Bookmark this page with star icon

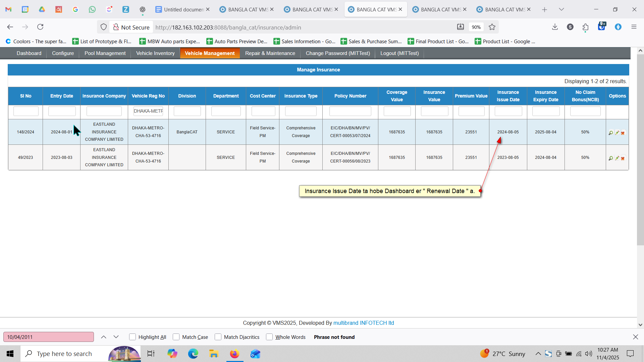click(492, 27)
